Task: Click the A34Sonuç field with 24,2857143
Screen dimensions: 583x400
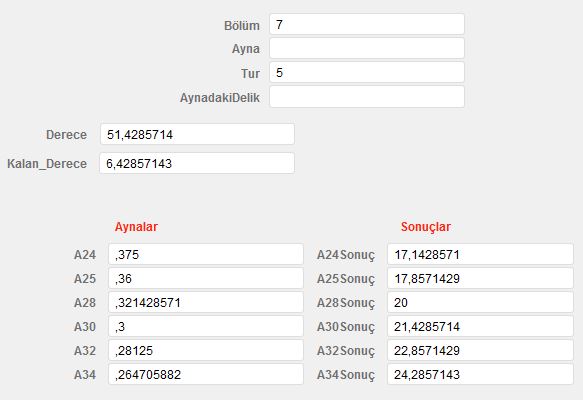Action: 480,374
